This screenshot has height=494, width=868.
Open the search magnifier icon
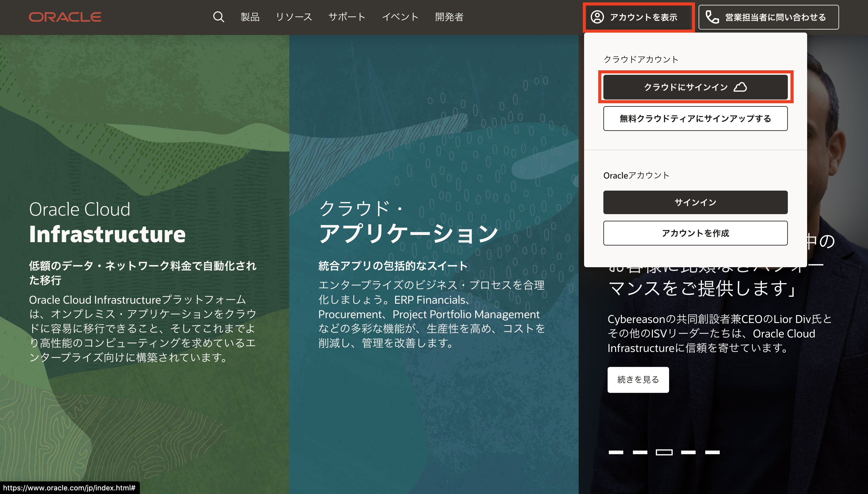[219, 17]
